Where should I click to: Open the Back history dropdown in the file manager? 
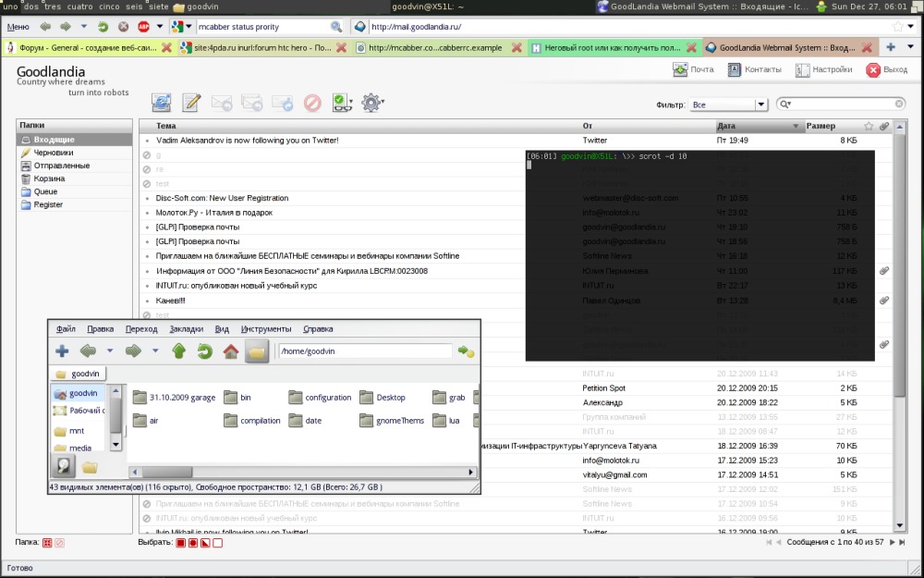coord(110,350)
